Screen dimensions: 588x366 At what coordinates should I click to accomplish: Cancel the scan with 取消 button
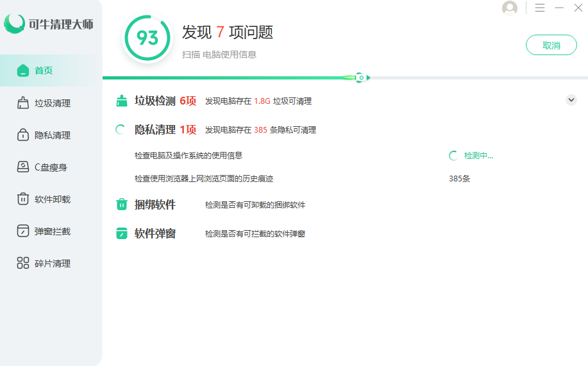click(551, 46)
